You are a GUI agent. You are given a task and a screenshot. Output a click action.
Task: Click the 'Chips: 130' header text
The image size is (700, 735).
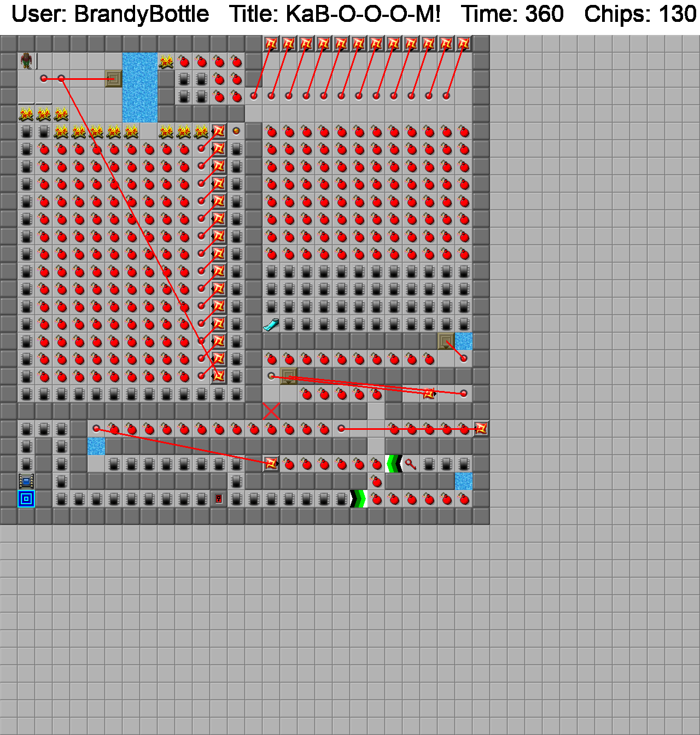(640, 14)
